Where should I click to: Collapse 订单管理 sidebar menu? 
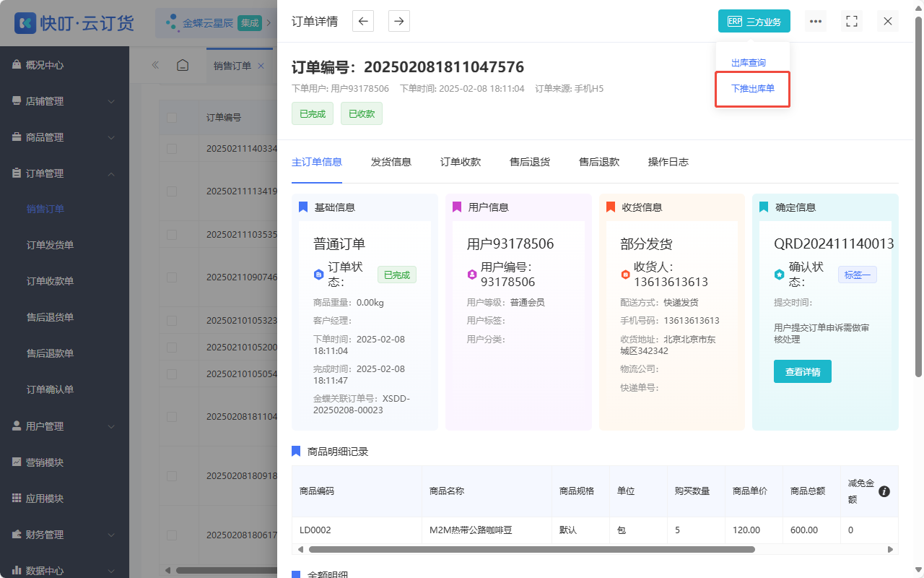click(x=64, y=173)
